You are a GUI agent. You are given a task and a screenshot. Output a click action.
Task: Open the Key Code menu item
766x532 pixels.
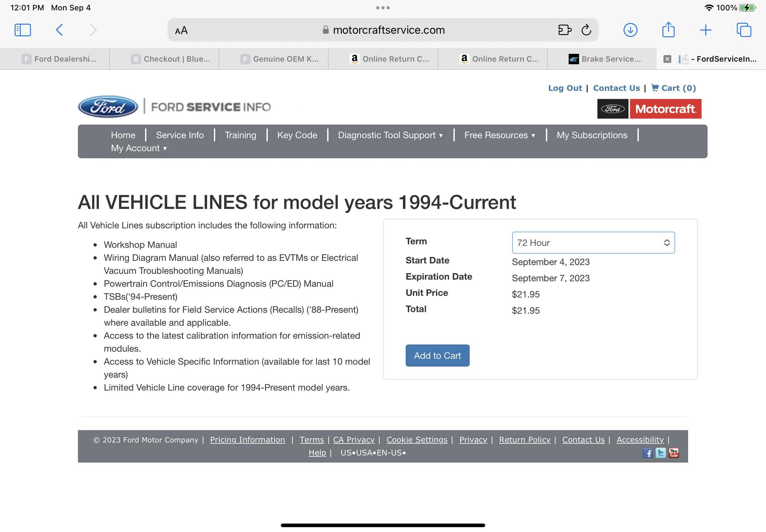point(297,135)
